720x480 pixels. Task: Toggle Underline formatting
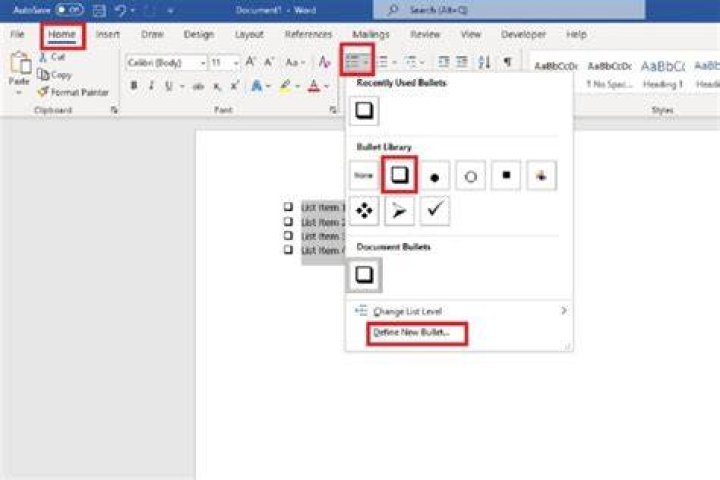coord(169,86)
